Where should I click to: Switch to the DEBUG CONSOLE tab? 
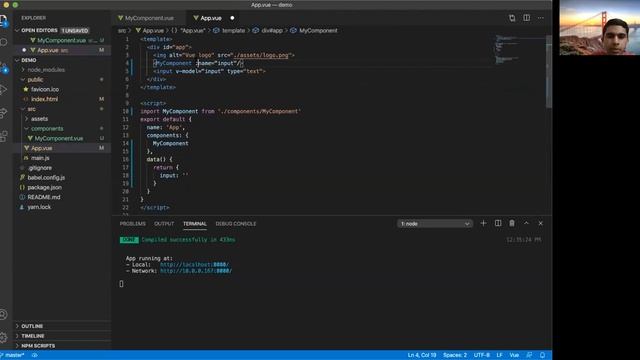tap(236, 224)
